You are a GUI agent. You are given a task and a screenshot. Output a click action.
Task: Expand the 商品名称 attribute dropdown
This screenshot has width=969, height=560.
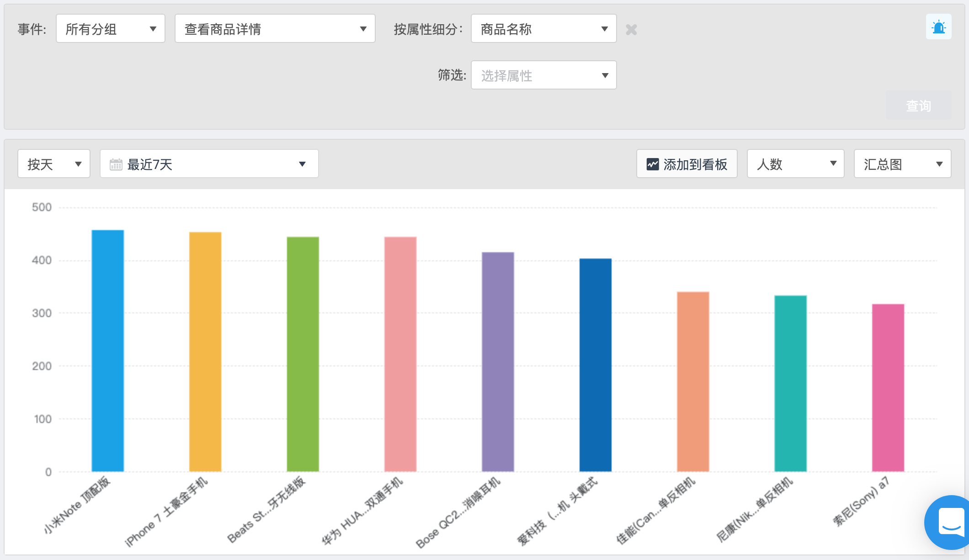click(x=544, y=29)
